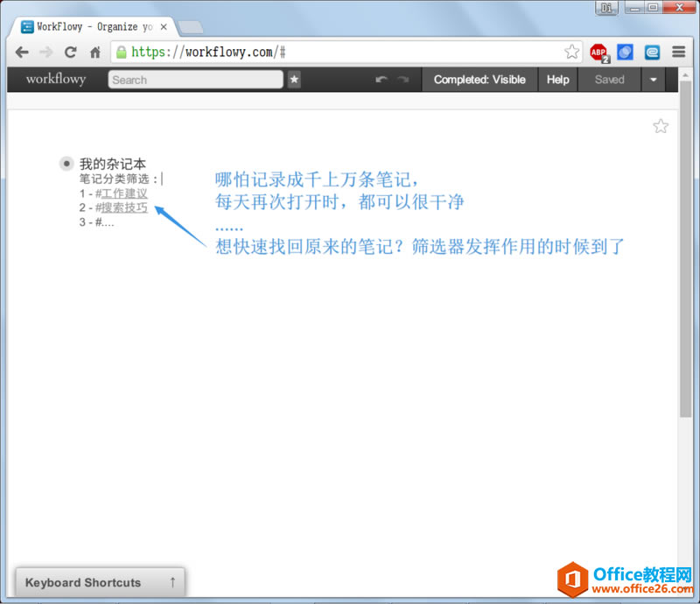Click the blue extension icon beside ABP

[x=625, y=53]
